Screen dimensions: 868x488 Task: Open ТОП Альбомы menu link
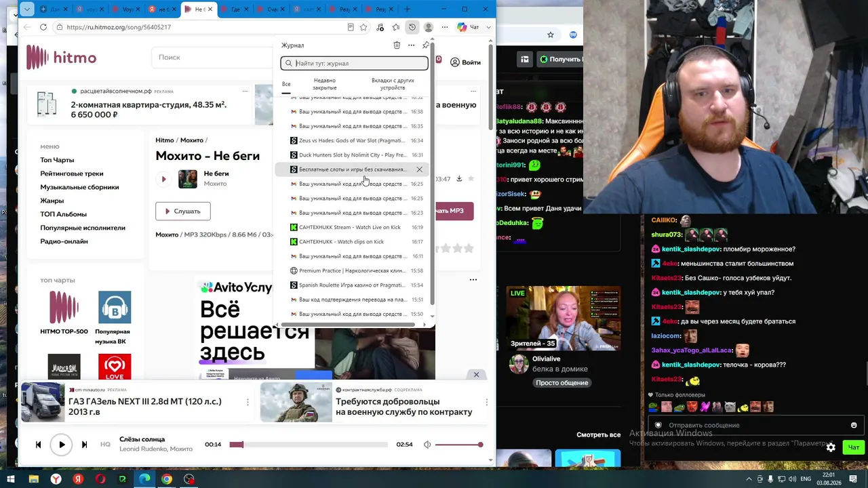pos(63,214)
